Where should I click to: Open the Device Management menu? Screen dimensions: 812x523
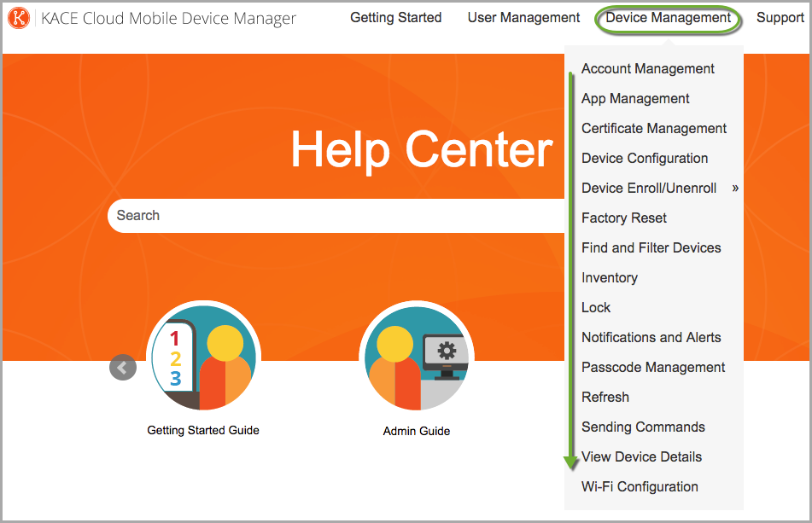pyautogui.click(x=668, y=18)
